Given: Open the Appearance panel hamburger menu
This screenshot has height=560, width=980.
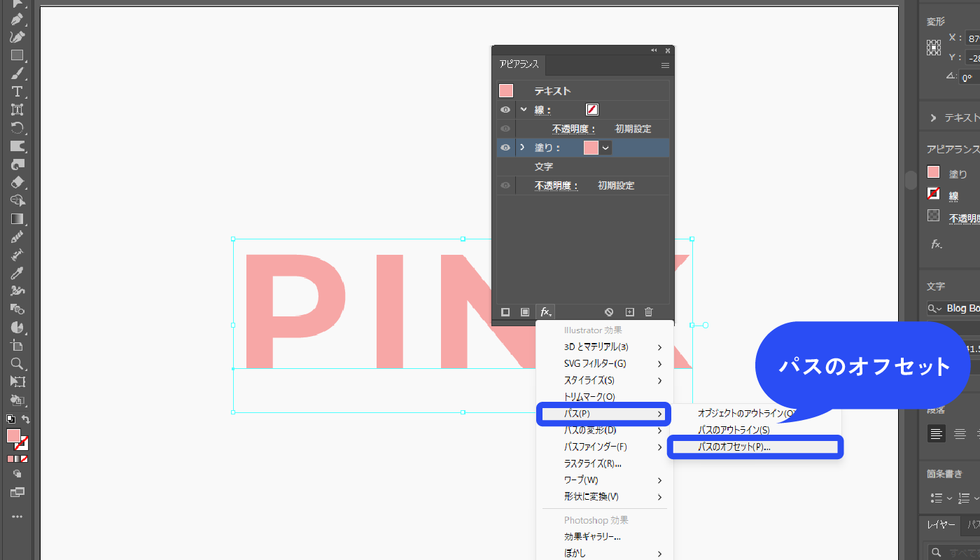Looking at the screenshot, I should 665,65.
